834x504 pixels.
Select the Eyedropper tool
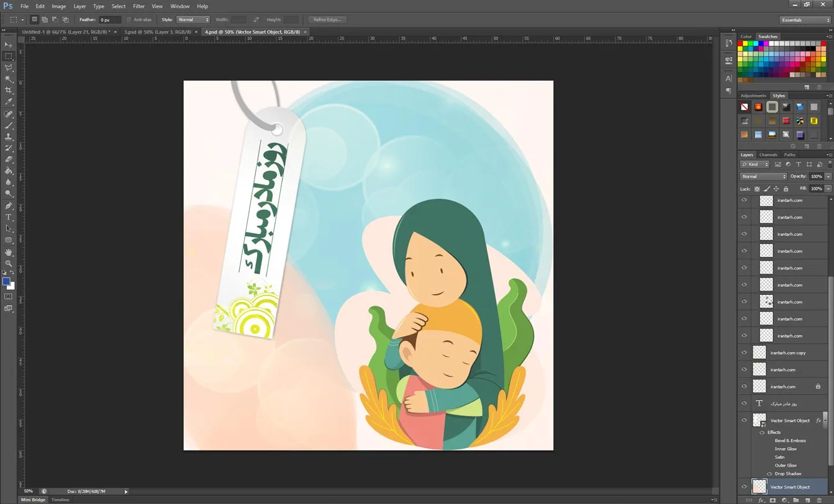coord(9,102)
